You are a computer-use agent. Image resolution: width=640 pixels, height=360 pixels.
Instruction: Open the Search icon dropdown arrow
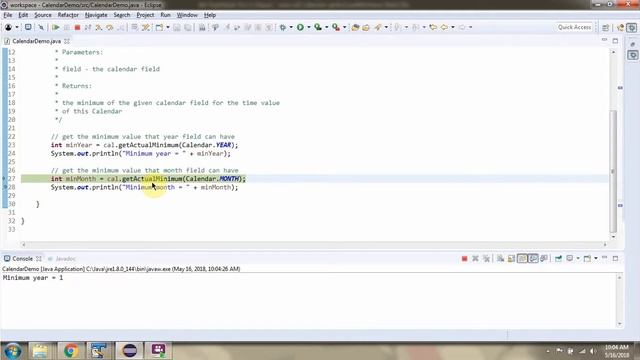pyautogui.click(x=386, y=27)
